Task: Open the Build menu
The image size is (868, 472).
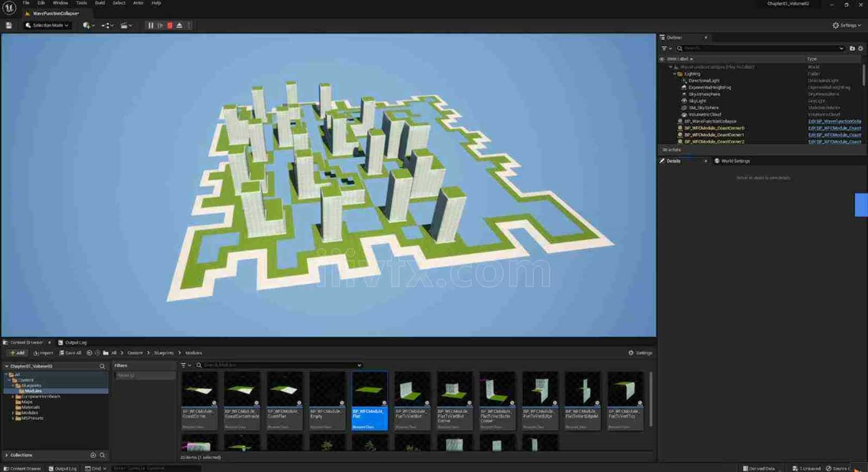Action: pos(100,3)
